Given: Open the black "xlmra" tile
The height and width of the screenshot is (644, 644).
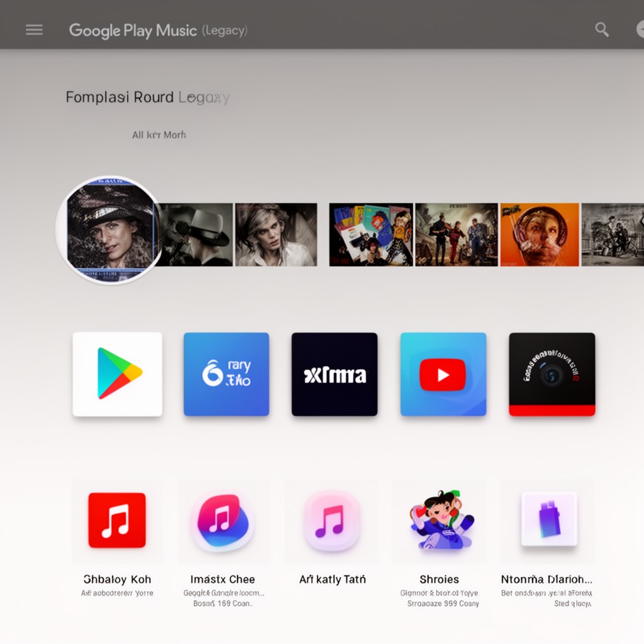Looking at the screenshot, I should tap(335, 374).
